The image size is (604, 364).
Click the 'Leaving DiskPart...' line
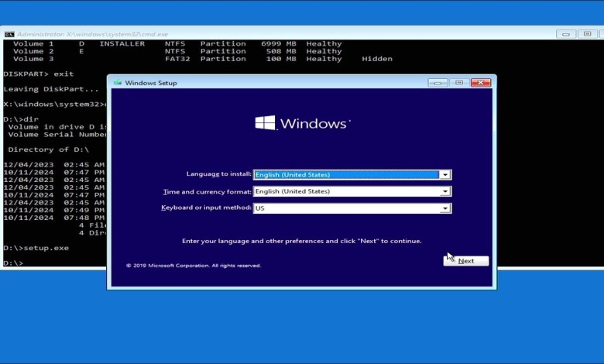click(x=51, y=89)
